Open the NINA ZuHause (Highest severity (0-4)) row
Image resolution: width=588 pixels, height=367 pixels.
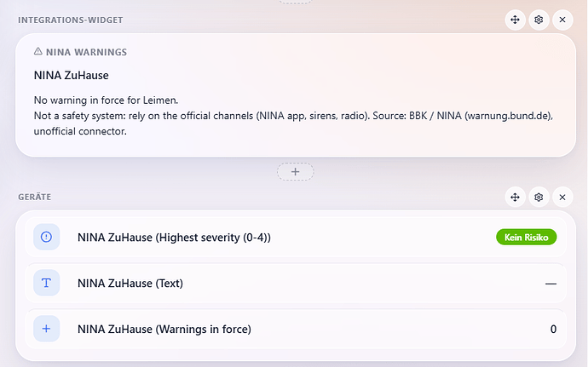(x=295, y=237)
